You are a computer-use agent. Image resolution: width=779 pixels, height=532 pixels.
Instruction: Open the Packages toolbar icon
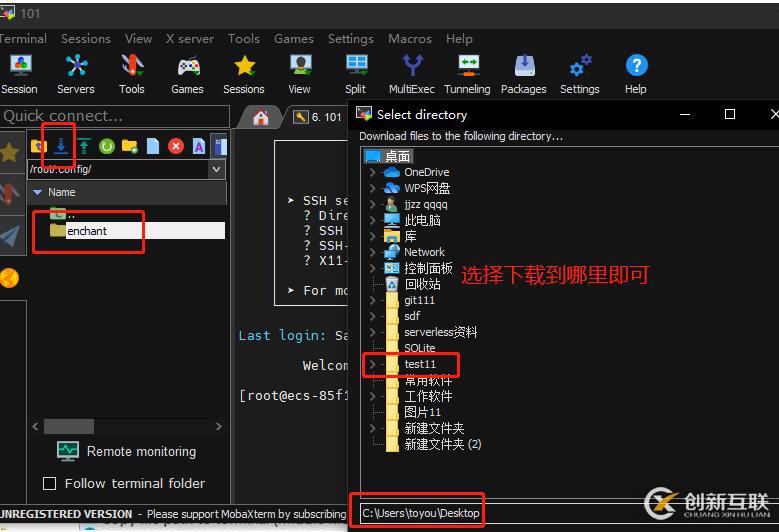524,75
